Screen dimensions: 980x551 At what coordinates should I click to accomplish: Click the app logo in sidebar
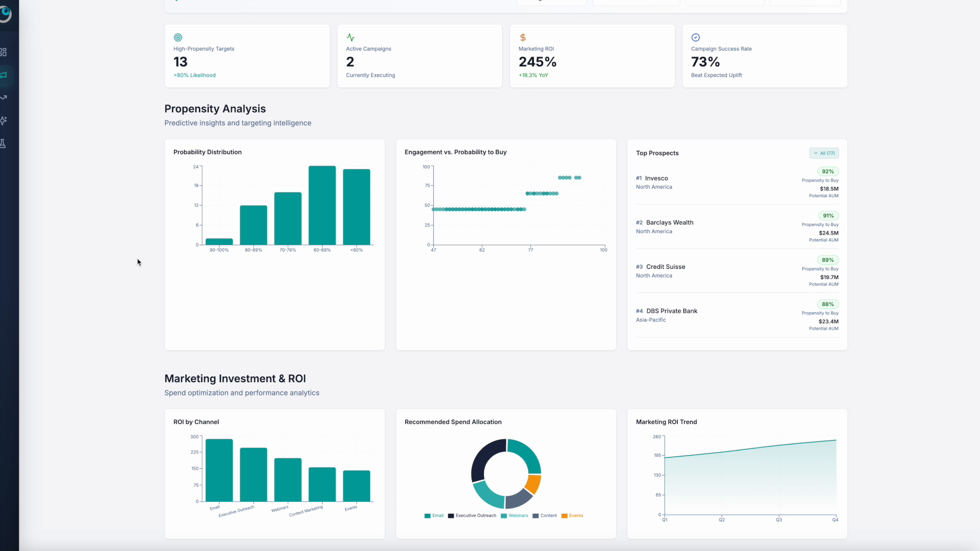tap(5, 14)
